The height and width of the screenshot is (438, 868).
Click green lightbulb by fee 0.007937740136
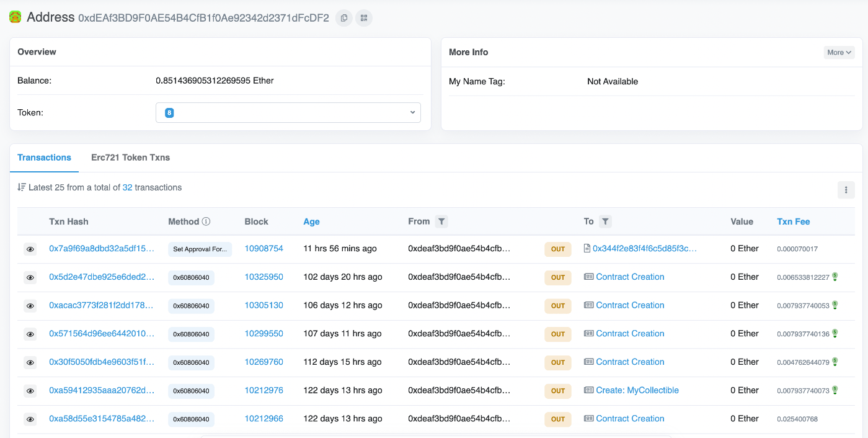835,334
